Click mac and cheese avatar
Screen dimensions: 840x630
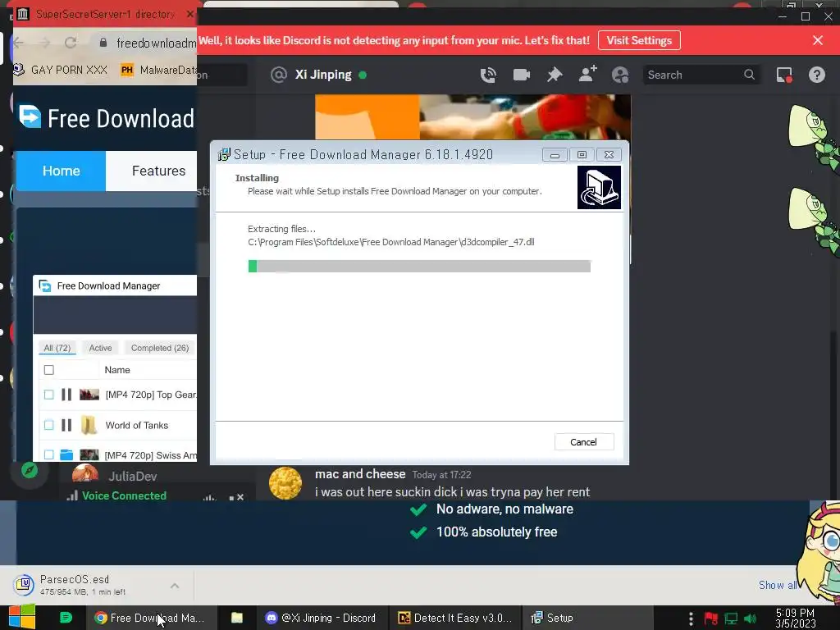[285, 483]
